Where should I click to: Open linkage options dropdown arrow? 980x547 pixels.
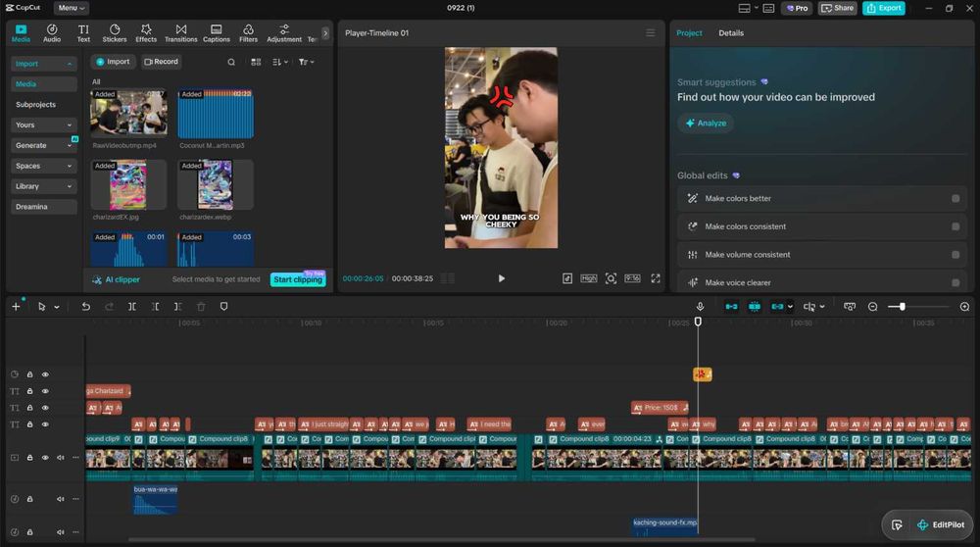pyautogui.click(x=791, y=306)
